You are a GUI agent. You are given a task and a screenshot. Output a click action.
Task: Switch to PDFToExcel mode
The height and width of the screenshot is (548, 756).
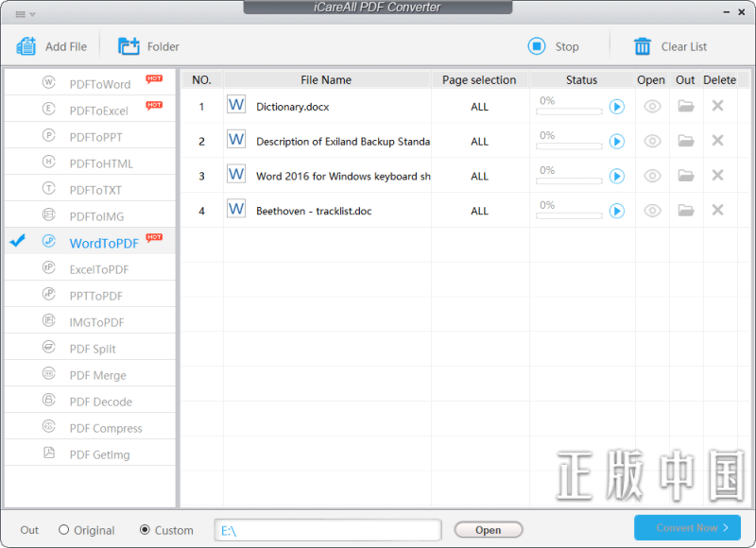pos(90,109)
